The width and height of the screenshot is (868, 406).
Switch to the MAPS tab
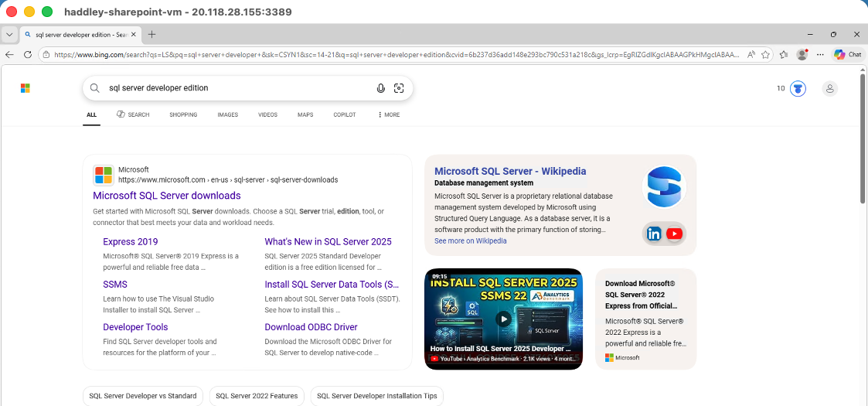coord(305,114)
